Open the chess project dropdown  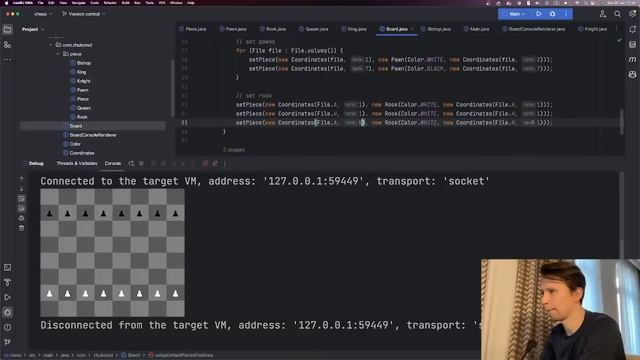coord(43,14)
